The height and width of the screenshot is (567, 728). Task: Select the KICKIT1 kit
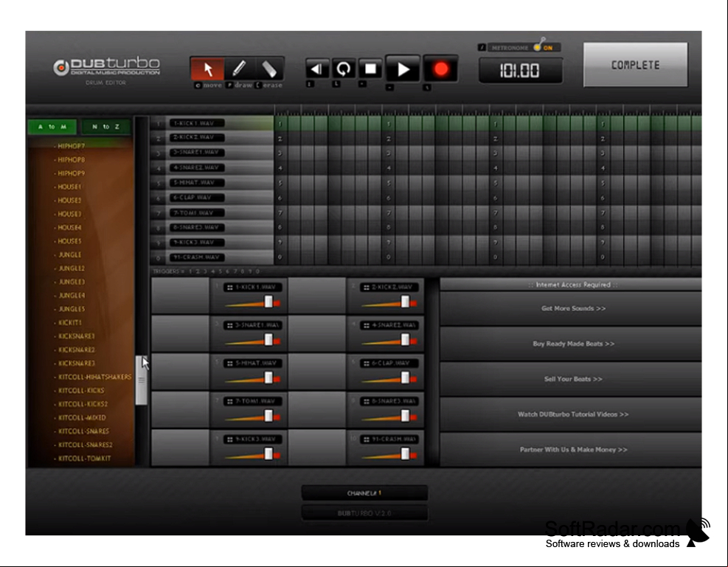(69, 322)
